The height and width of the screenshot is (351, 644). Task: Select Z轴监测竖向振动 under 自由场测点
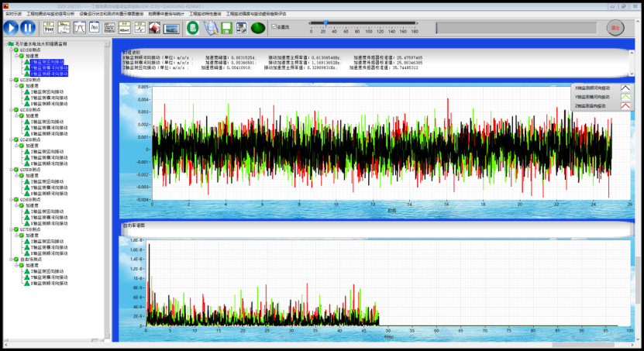(46, 271)
